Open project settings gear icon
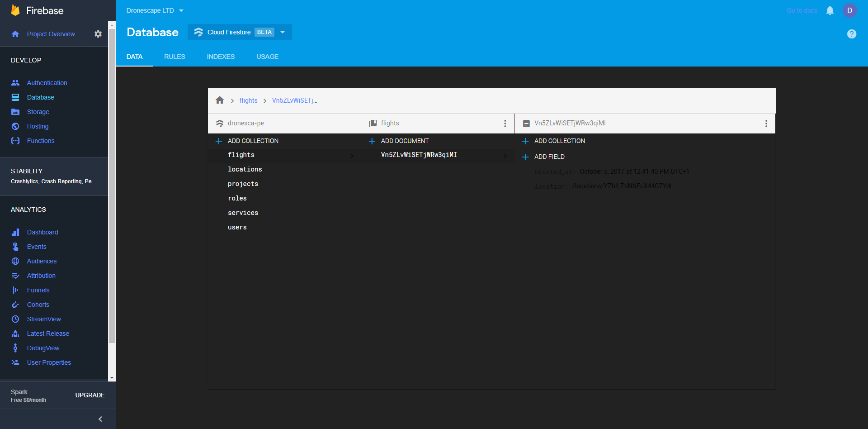Screen dimensions: 868x429 98,34
